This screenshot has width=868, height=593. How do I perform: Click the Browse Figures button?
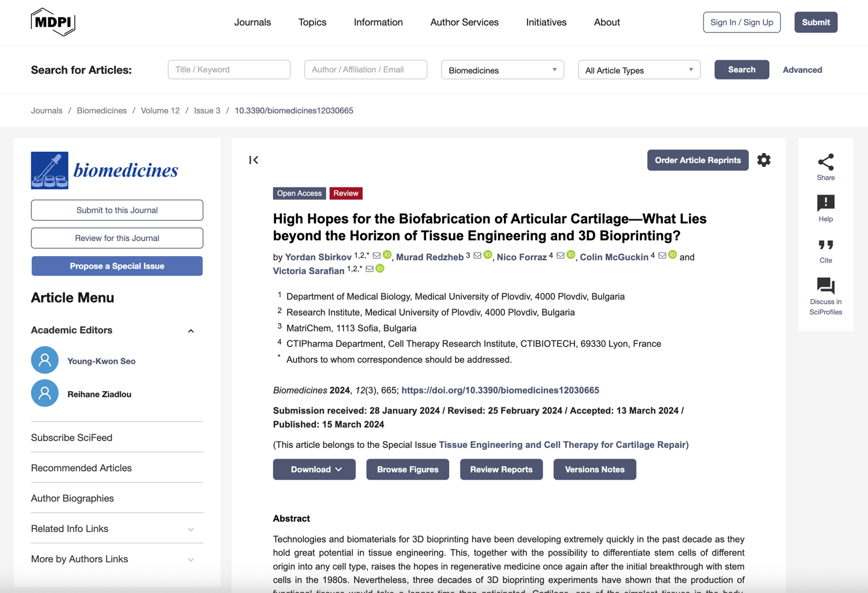point(407,469)
